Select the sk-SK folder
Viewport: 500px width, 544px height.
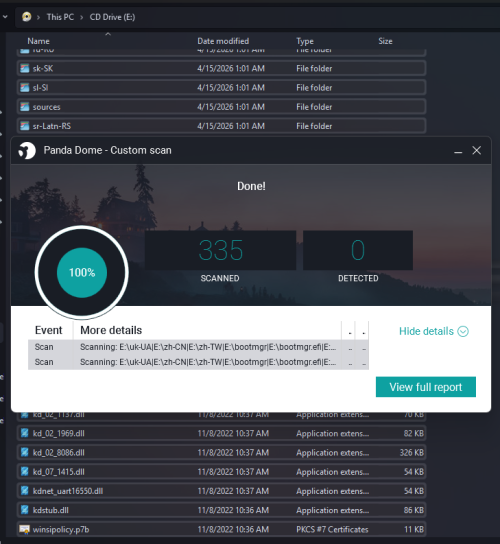pos(221,68)
